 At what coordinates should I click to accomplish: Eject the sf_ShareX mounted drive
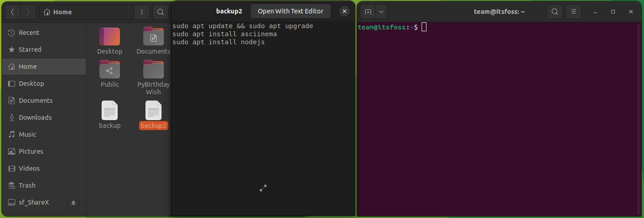click(73, 202)
